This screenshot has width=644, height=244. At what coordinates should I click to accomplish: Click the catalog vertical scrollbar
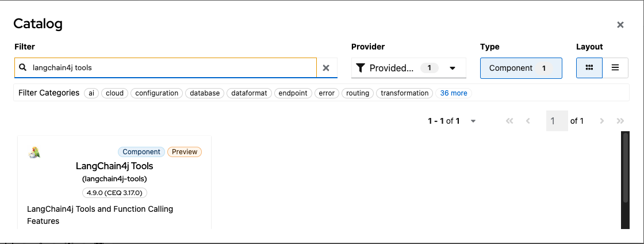(626, 168)
